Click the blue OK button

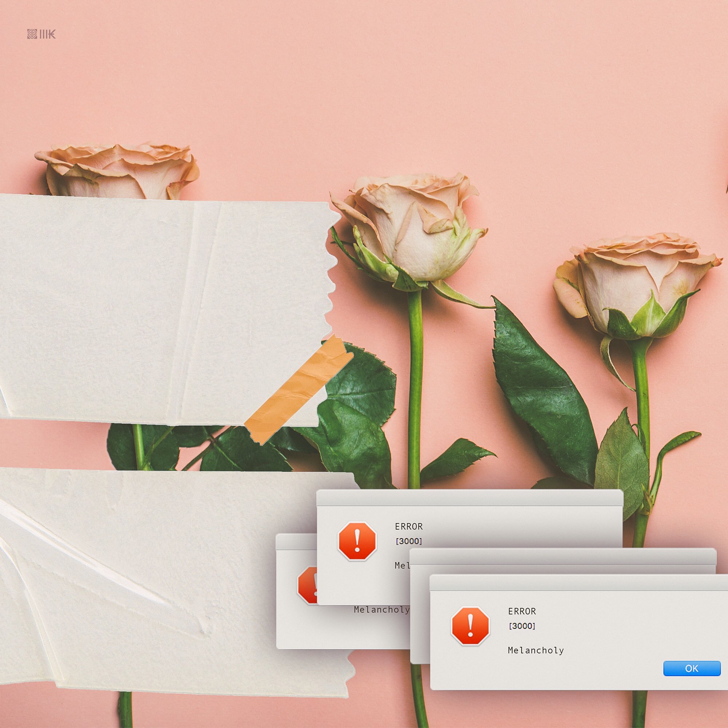point(692,668)
